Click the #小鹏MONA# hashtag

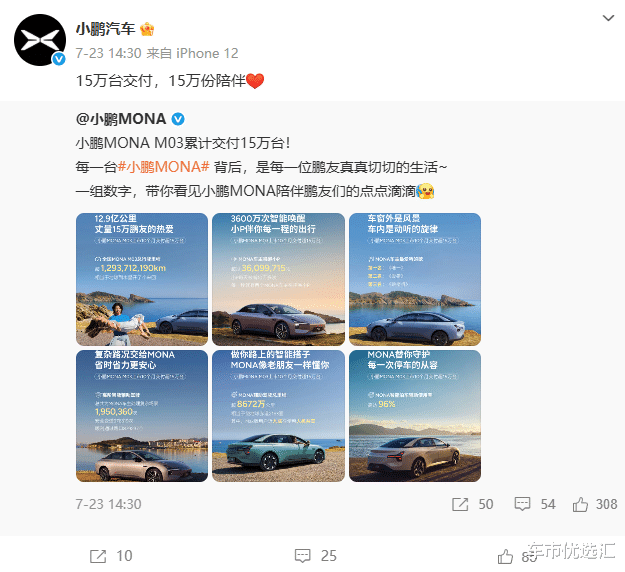pos(163,167)
